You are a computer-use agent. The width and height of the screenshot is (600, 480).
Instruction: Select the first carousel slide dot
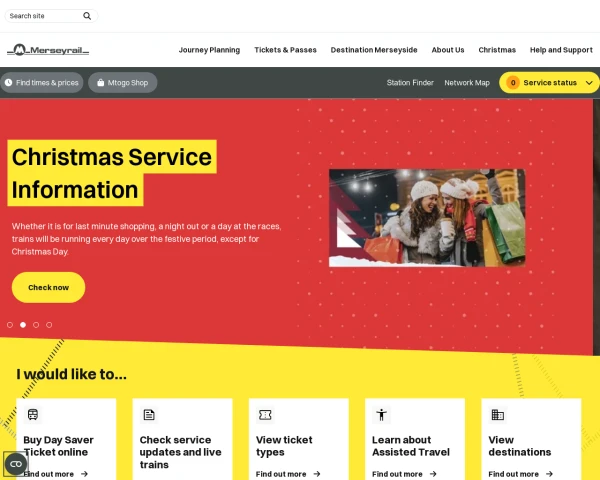pyautogui.click(x=10, y=325)
